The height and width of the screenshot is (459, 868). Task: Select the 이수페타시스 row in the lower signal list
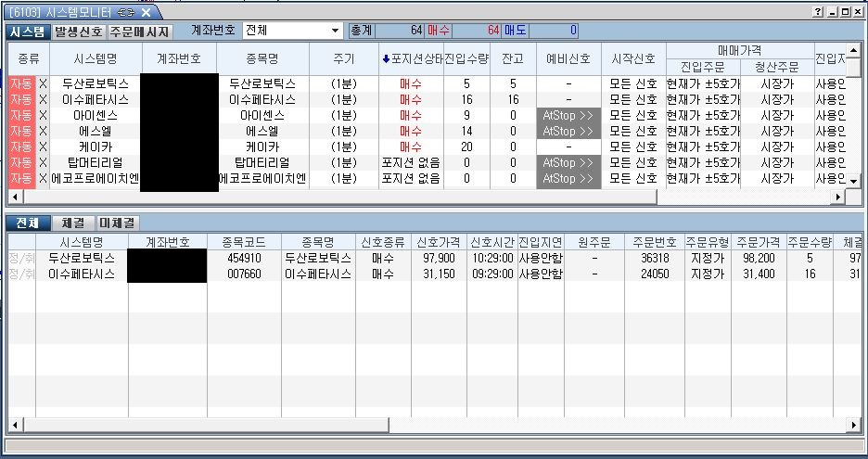[x=82, y=274]
